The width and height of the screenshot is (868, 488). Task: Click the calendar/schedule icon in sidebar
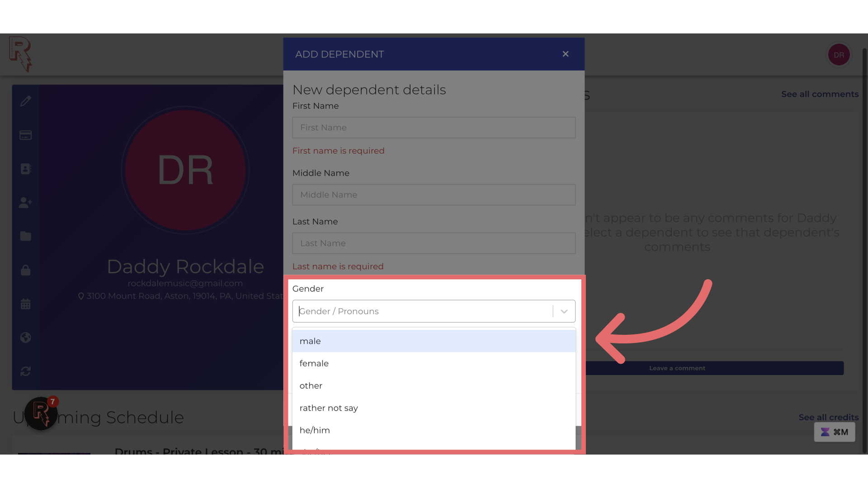tap(25, 305)
